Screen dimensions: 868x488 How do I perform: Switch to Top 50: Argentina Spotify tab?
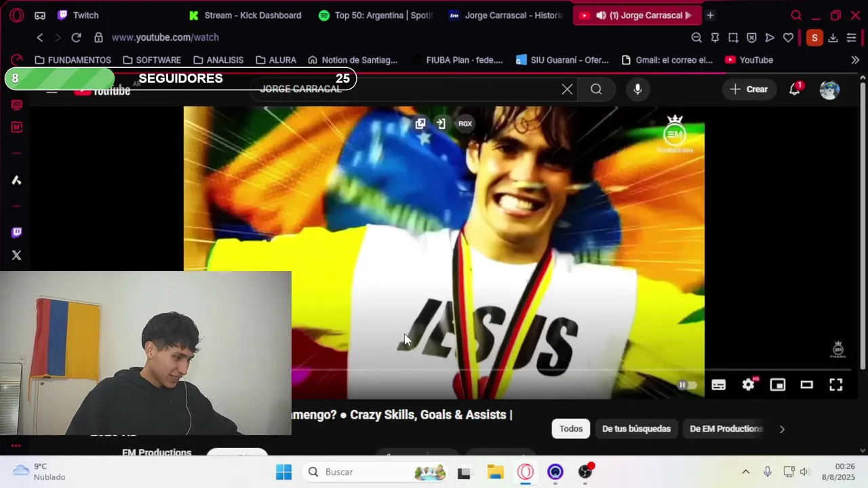coord(376,16)
